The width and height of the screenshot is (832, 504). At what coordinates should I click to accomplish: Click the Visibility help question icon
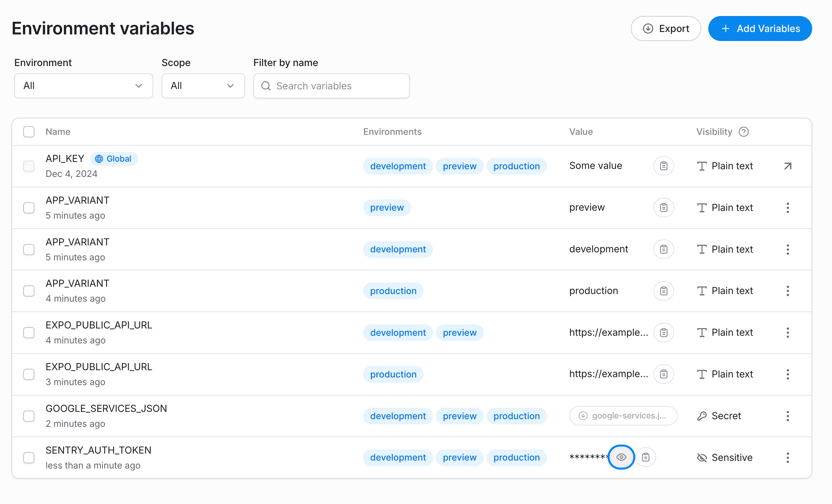click(744, 132)
